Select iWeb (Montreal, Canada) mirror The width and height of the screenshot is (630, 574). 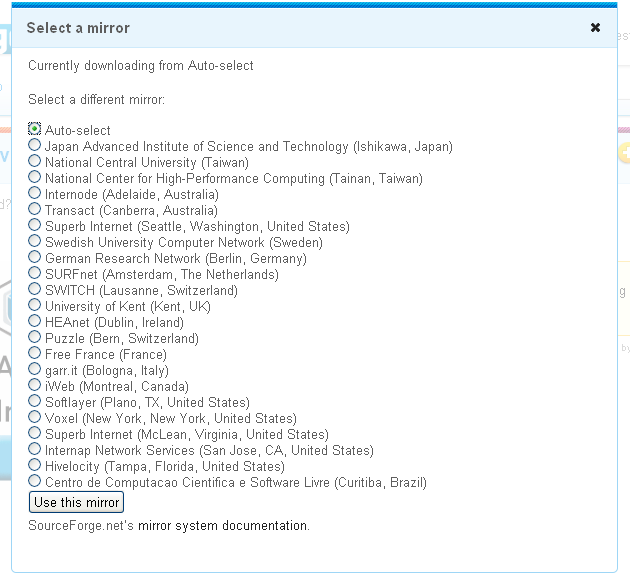coord(35,386)
